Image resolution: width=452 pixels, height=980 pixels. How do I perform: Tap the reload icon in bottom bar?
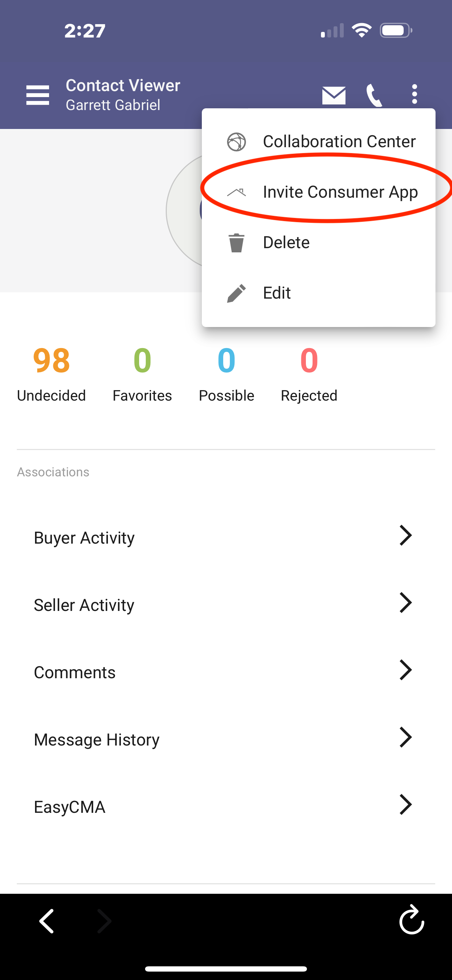[x=412, y=920]
